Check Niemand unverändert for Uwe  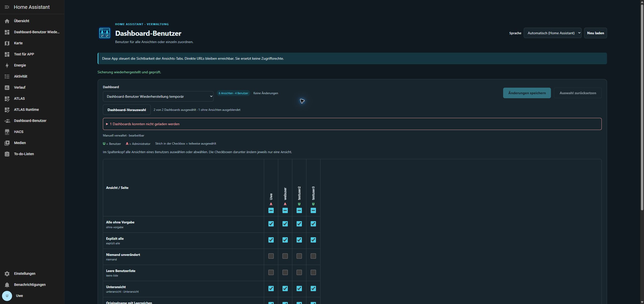271,256
